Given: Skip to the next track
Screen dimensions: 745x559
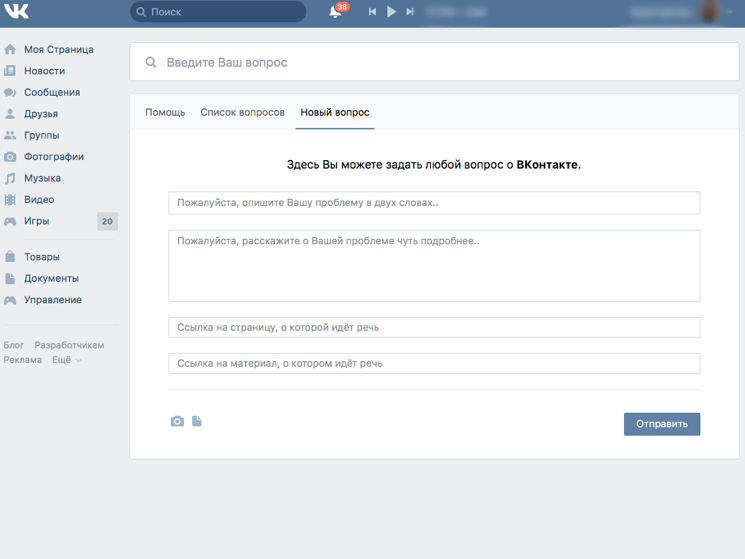Looking at the screenshot, I should tap(410, 12).
